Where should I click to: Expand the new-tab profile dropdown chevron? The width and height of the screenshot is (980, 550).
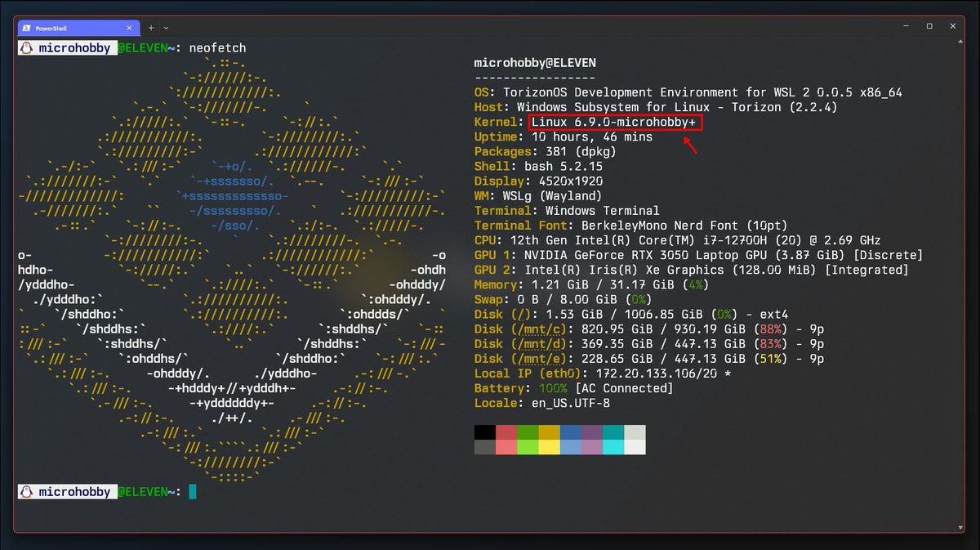click(166, 27)
